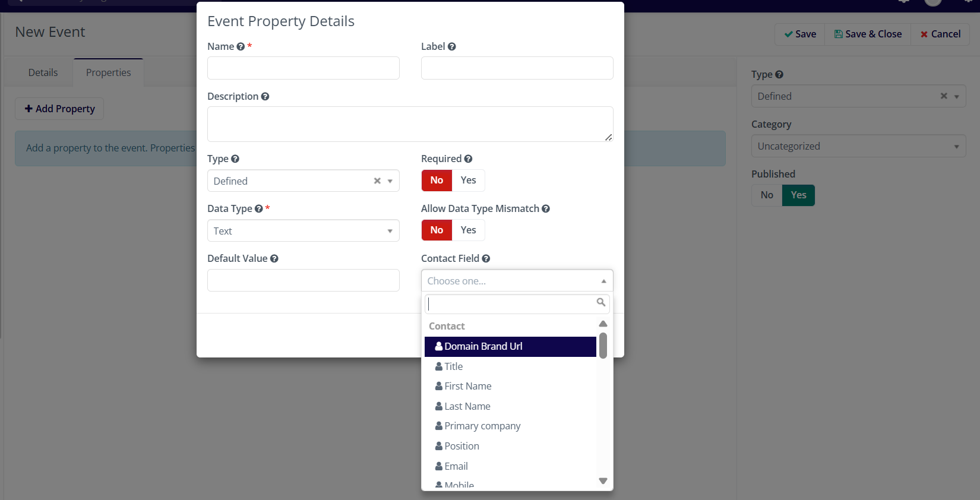Screen dimensions: 980x500
Task: Open the Data Type Text dropdown
Action: coord(303,231)
